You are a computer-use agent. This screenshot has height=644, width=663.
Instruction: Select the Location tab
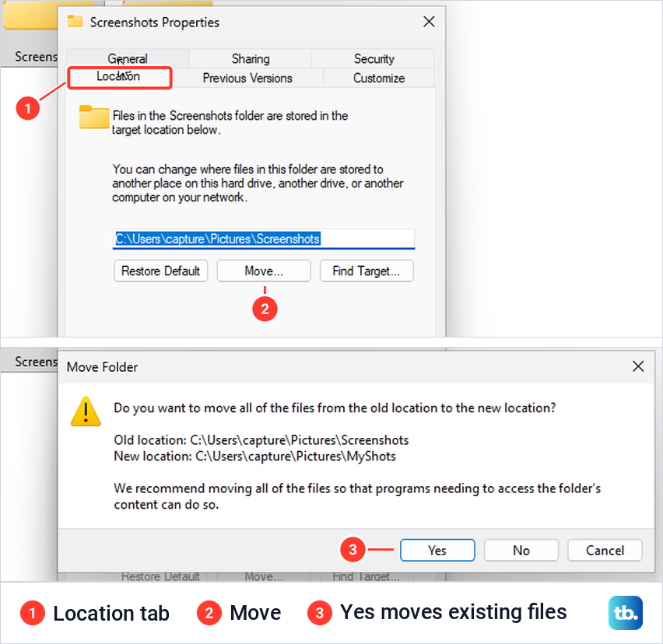coord(119,77)
